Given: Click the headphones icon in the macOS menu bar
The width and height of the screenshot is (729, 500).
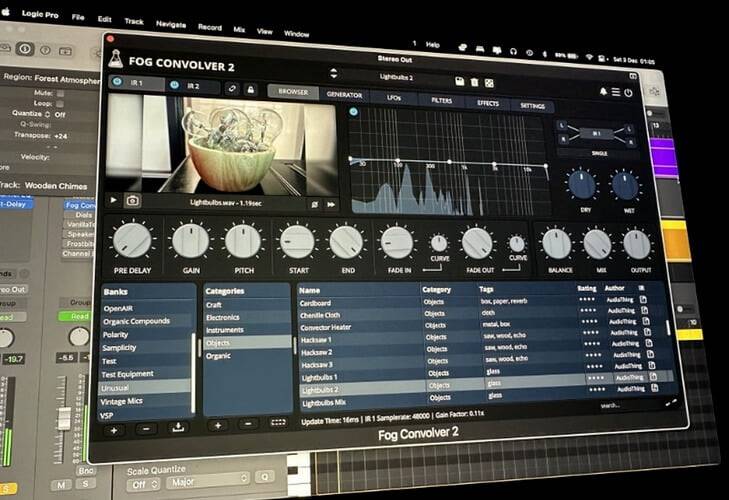Looking at the screenshot, I should point(513,51).
